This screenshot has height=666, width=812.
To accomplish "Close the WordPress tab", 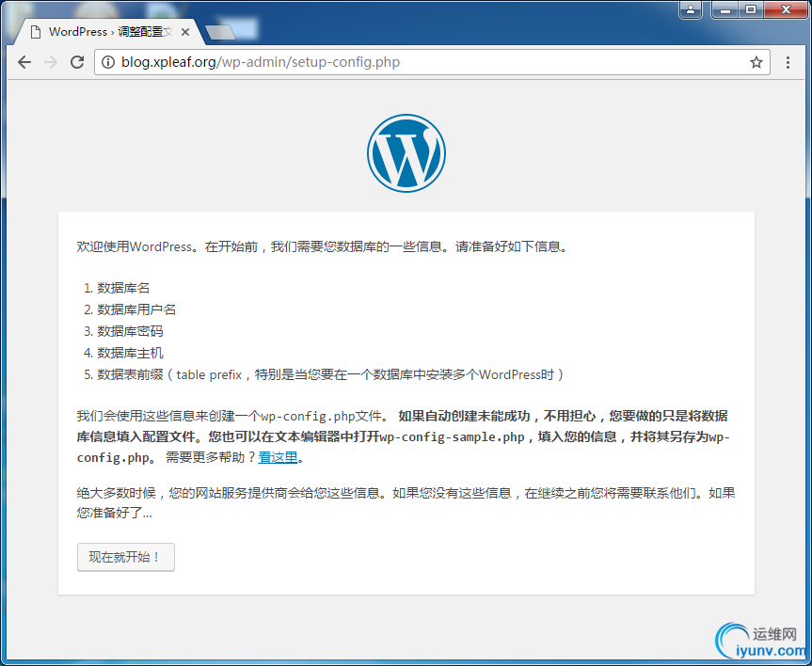I will [x=184, y=32].
